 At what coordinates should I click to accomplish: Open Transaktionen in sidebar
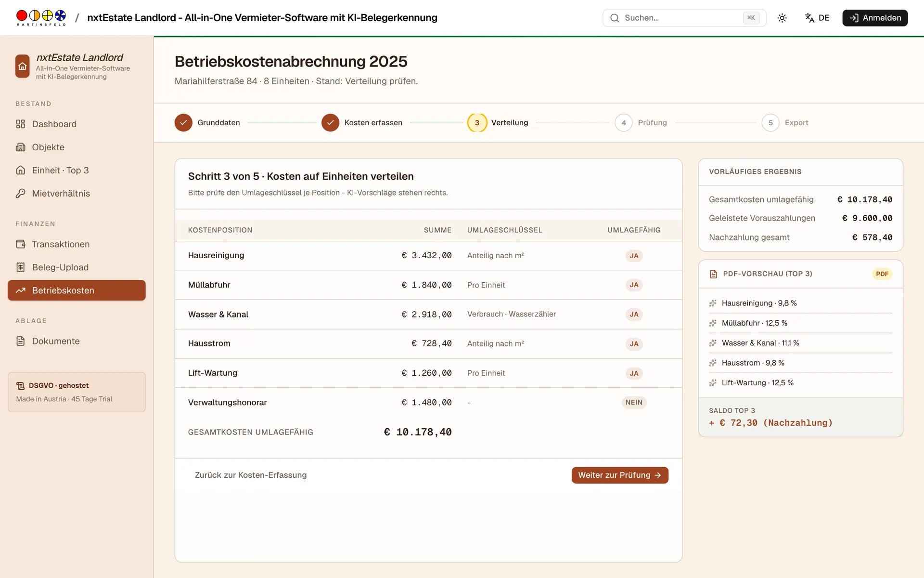point(77,244)
